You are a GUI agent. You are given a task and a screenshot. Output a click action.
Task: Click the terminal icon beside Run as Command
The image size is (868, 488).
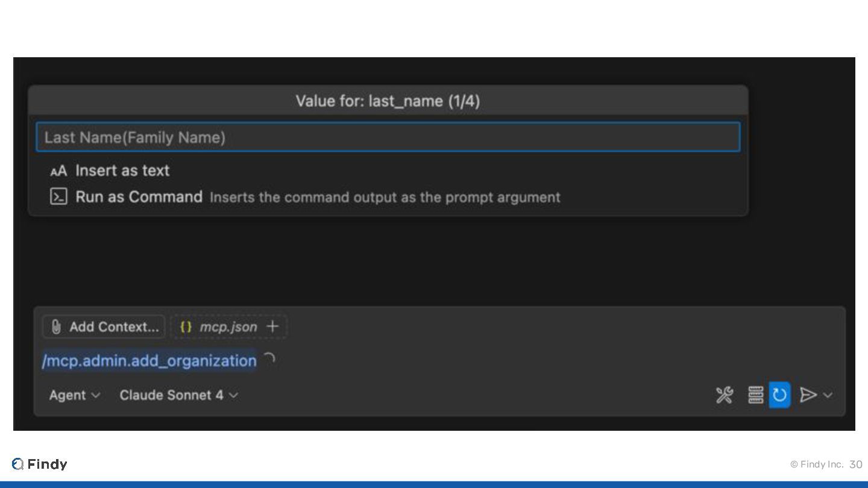[x=58, y=197]
